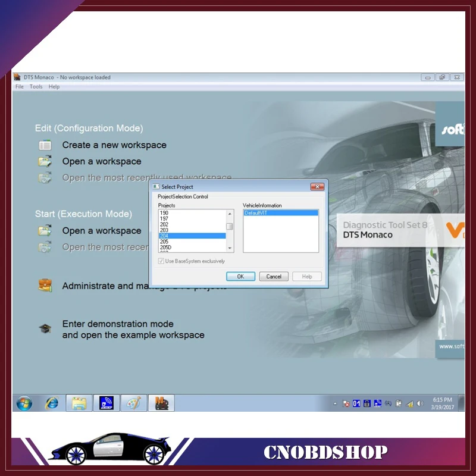Click the blue 01 tray icon
476x476 pixels.
(356, 403)
